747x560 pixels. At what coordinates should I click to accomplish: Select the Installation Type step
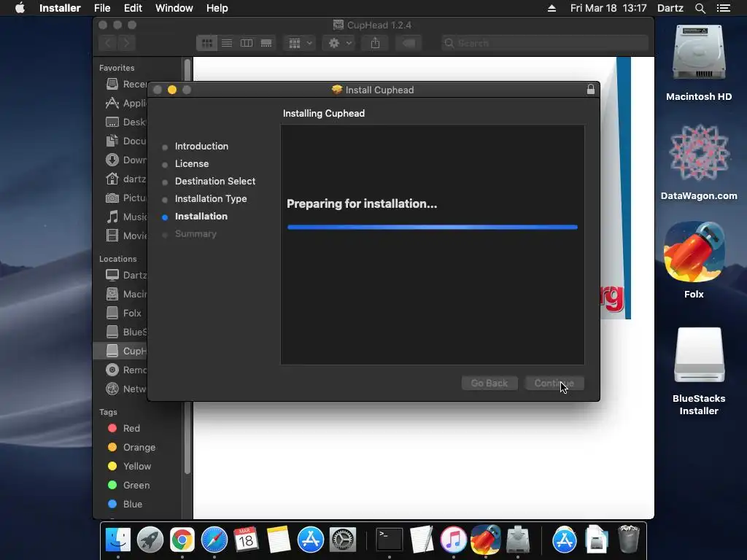click(211, 199)
